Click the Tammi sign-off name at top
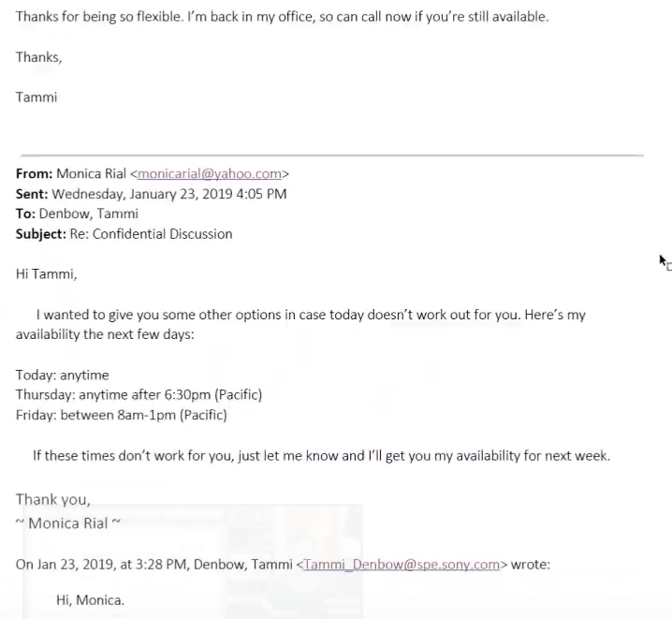The height and width of the screenshot is (619, 672). pos(37,97)
